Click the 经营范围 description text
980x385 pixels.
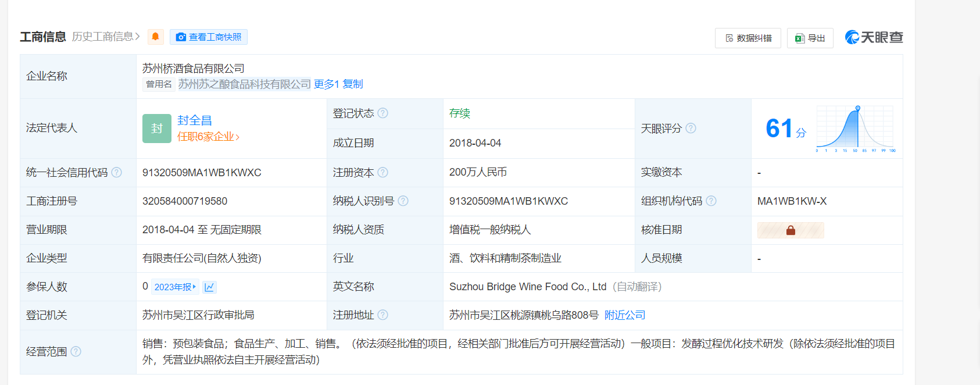point(518,352)
